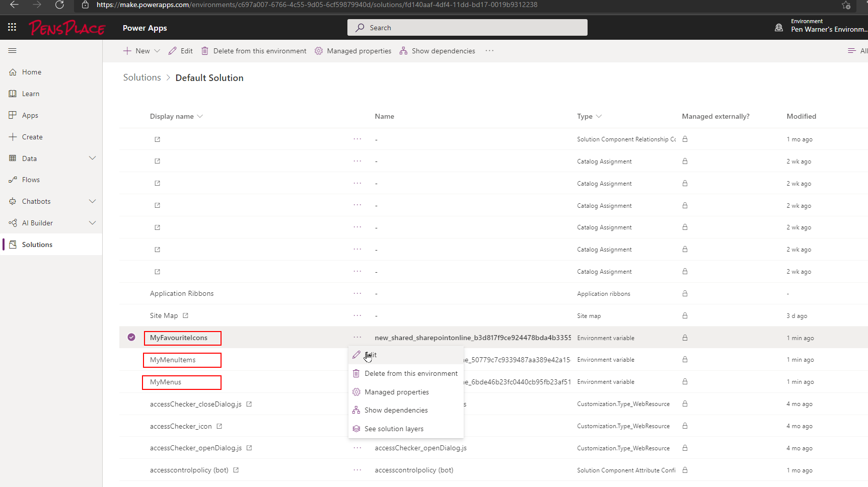
Task: Expand the Data section in the sidebar
Action: tap(93, 158)
